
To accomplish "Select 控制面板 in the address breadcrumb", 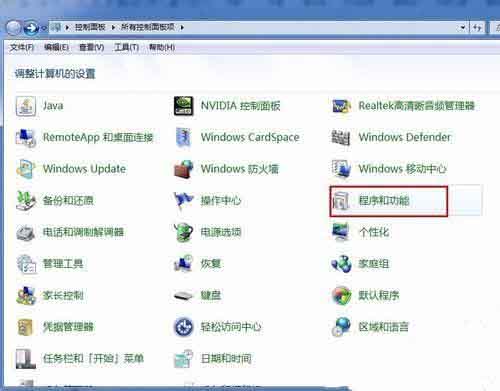I will [x=90, y=27].
